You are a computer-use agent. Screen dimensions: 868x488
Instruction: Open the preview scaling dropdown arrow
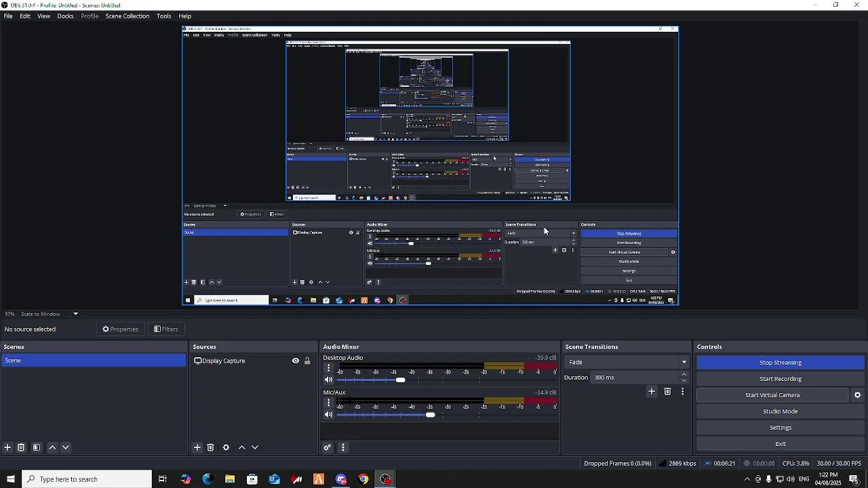point(75,314)
